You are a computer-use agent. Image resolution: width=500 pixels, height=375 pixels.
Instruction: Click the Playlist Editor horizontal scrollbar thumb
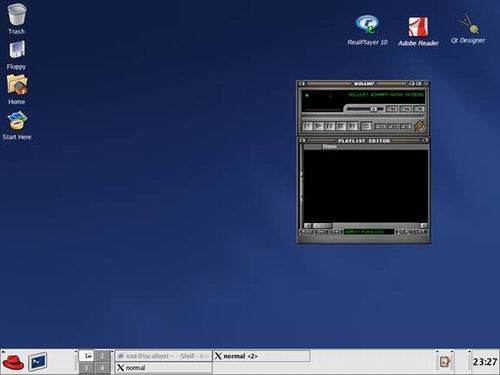(x=322, y=226)
